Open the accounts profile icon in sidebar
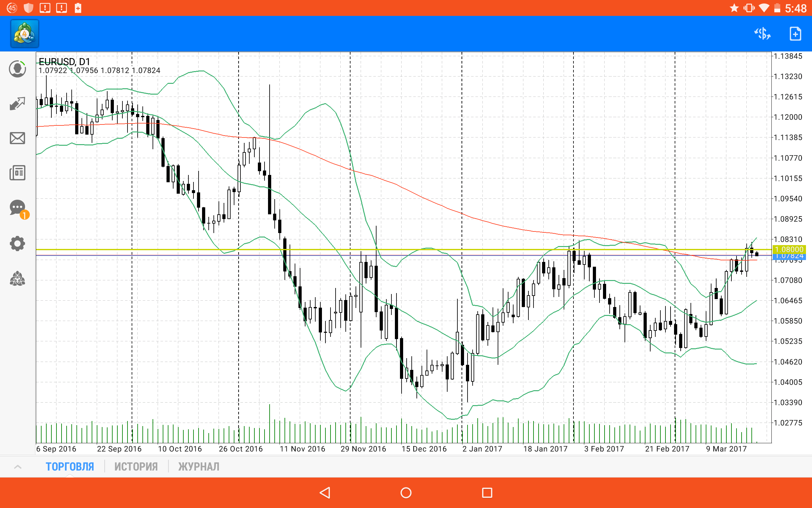 (x=17, y=69)
